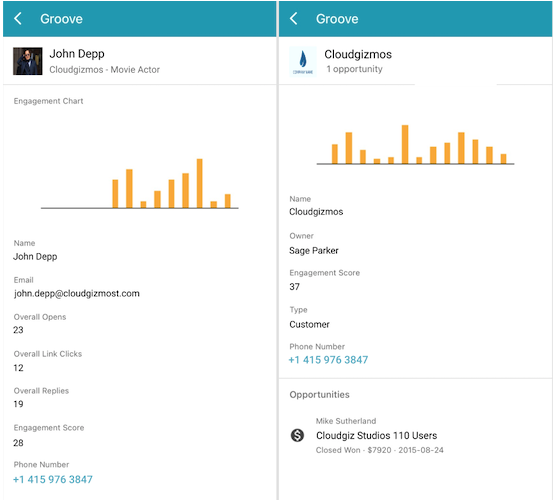
Task: Go back from John Depp contact screen
Action: pos(18,18)
